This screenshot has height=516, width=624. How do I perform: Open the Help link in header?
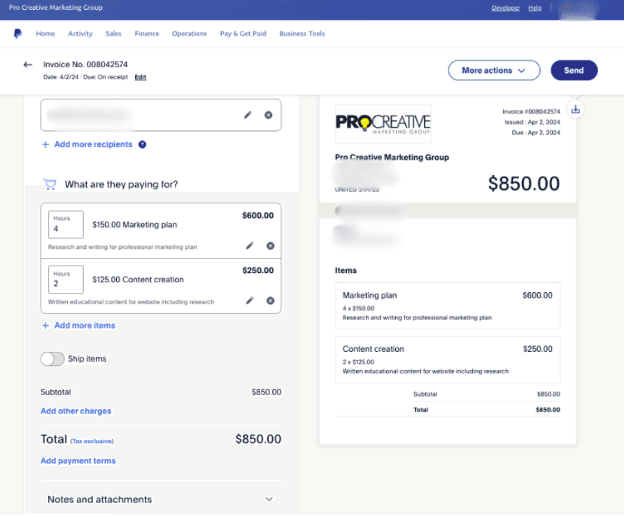point(535,8)
